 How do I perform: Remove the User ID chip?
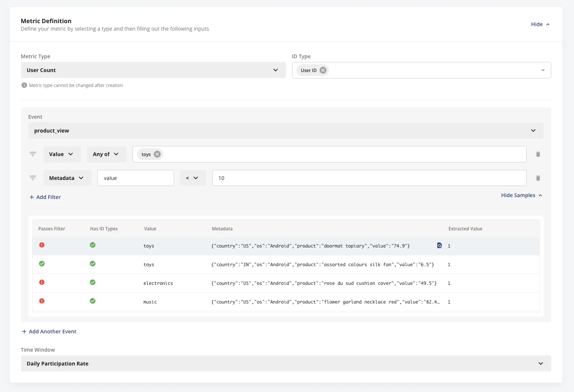[x=323, y=70]
